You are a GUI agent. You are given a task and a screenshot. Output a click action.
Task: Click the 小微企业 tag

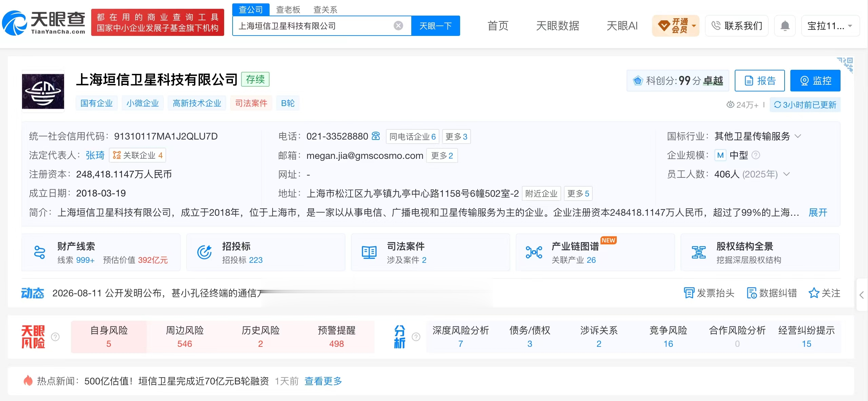[143, 103]
